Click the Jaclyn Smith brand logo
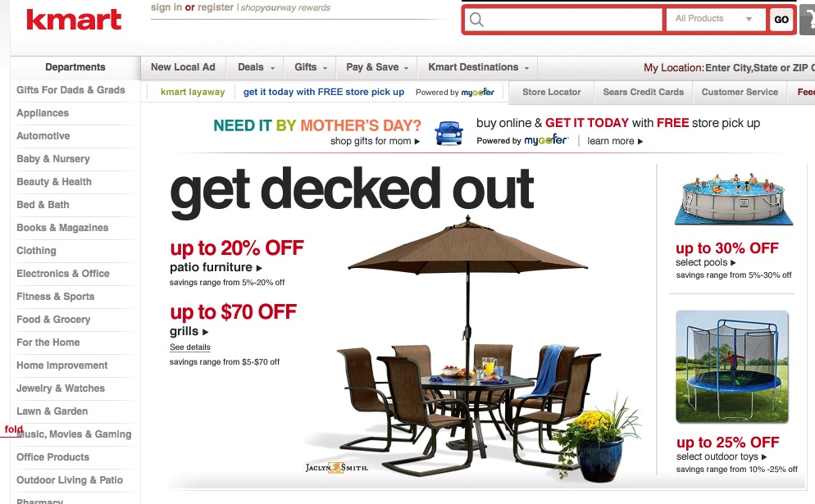815x504 pixels. pyautogui.click(x=337, y=468)
